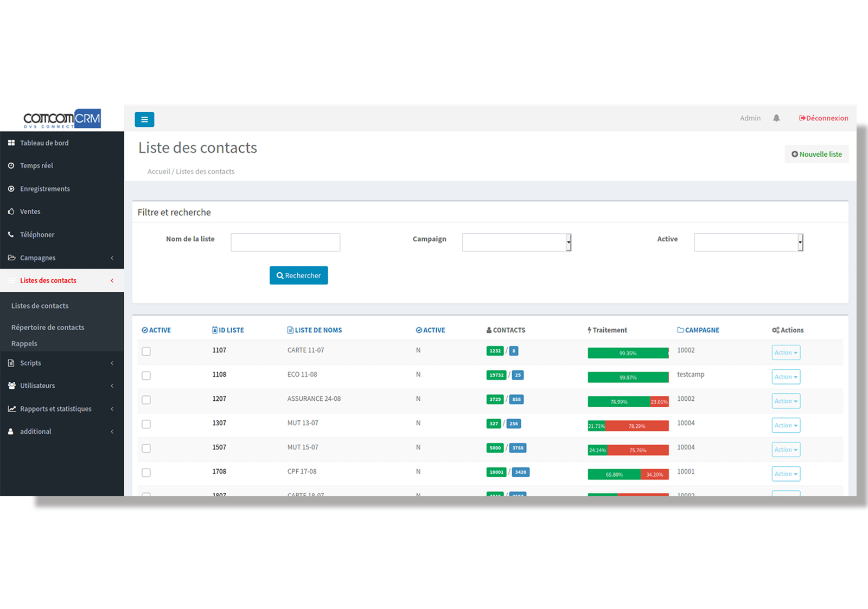Create a Nouvelle liste
This screenshot has height=609, width=868.
816,155
